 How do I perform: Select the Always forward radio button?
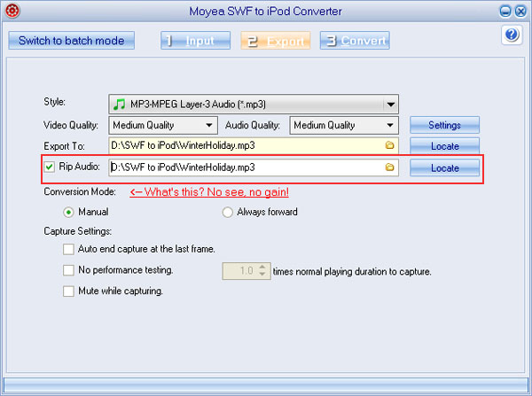pos(227,213)
